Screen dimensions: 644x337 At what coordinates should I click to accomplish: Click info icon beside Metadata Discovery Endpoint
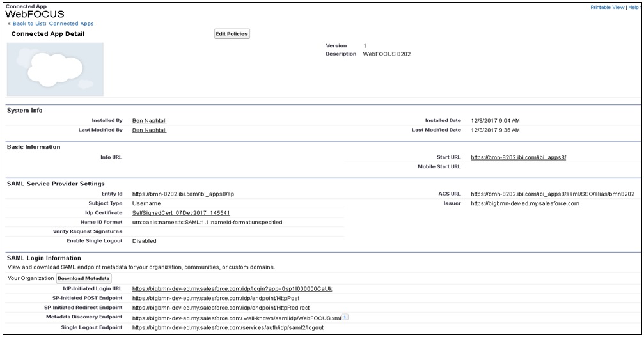tap(345, 317)
